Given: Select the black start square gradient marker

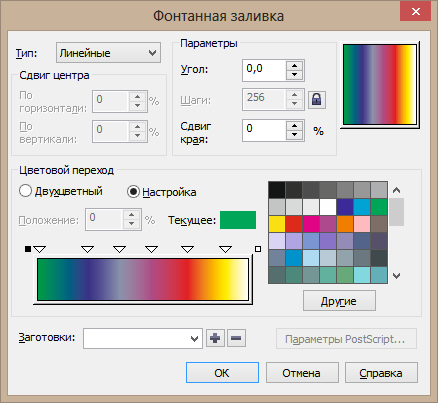Looking at the screenshot, I should [28, 249].
